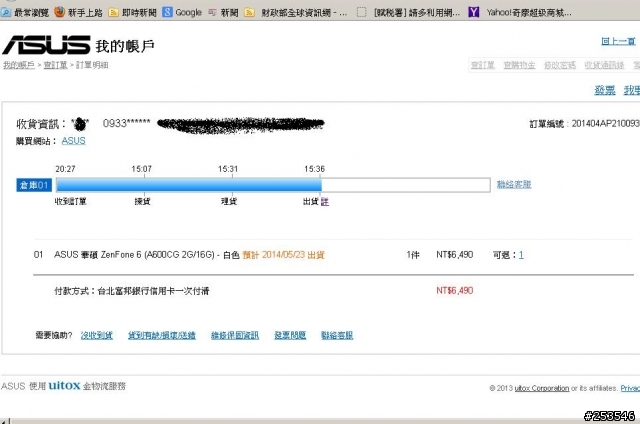Click the ASUS logo
Screen dimensions: 640x424
(x=46, y=45)
